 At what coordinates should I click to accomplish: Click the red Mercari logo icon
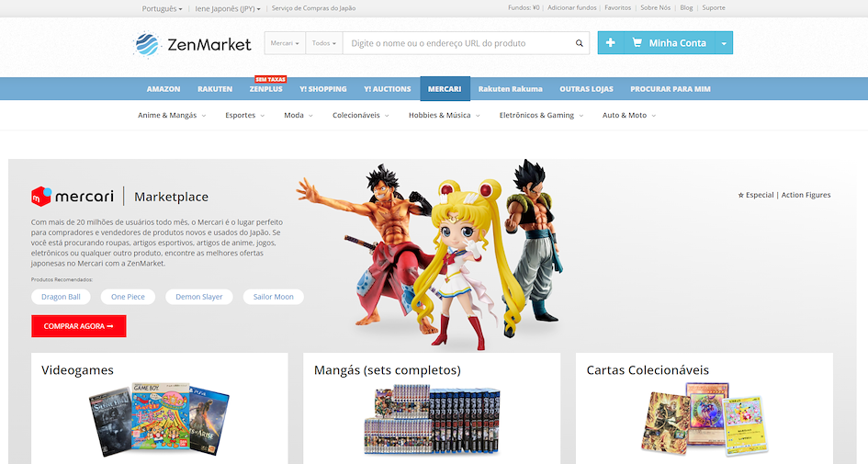[41, 197]
